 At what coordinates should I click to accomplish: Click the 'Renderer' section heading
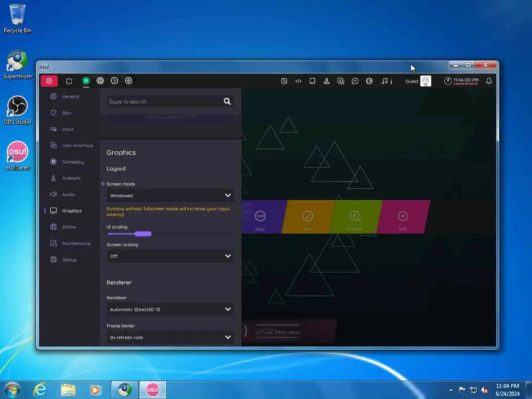click(119, 282)
